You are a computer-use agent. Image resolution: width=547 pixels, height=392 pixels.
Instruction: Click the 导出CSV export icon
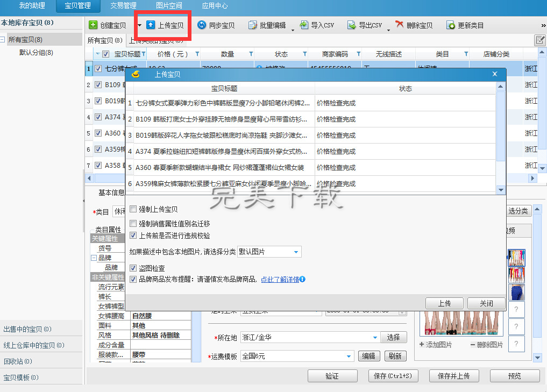tap(352, 25)
